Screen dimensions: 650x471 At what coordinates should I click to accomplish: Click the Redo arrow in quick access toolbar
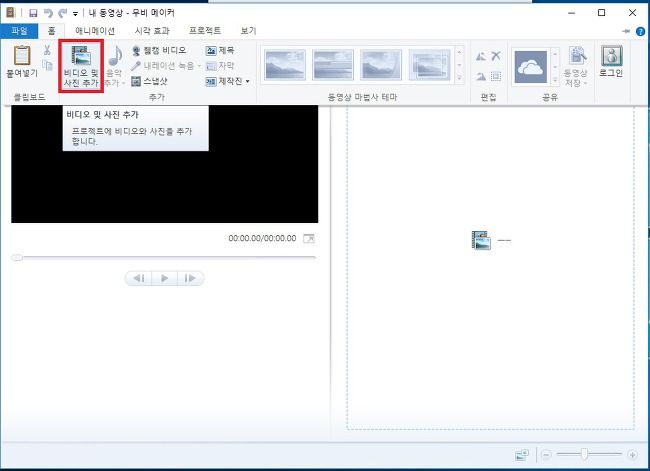(x=63, y=13)
